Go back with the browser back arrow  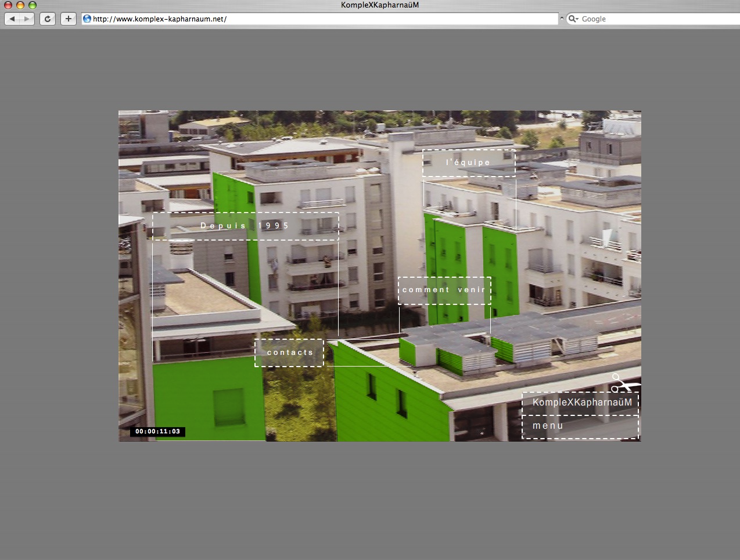tap(12, 19)
